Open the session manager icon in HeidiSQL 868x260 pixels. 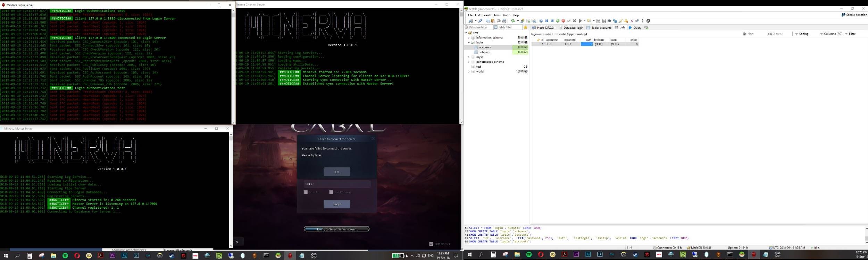(x=470, y=21)
